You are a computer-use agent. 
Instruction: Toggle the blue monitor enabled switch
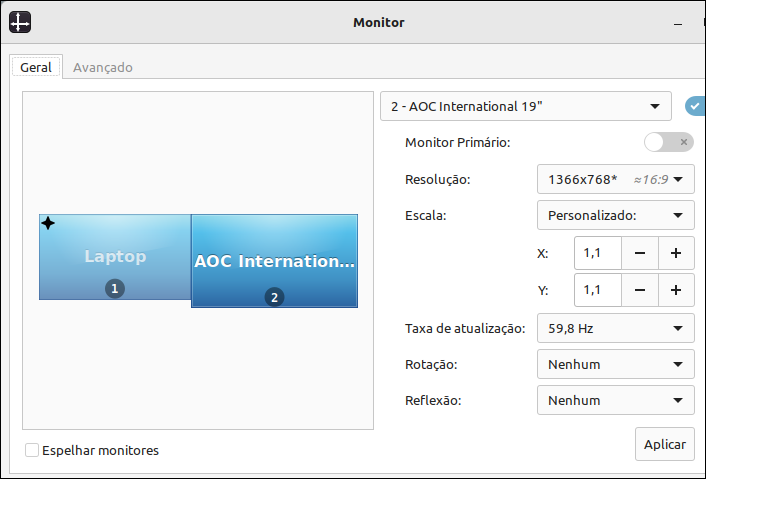pos(695,106)
